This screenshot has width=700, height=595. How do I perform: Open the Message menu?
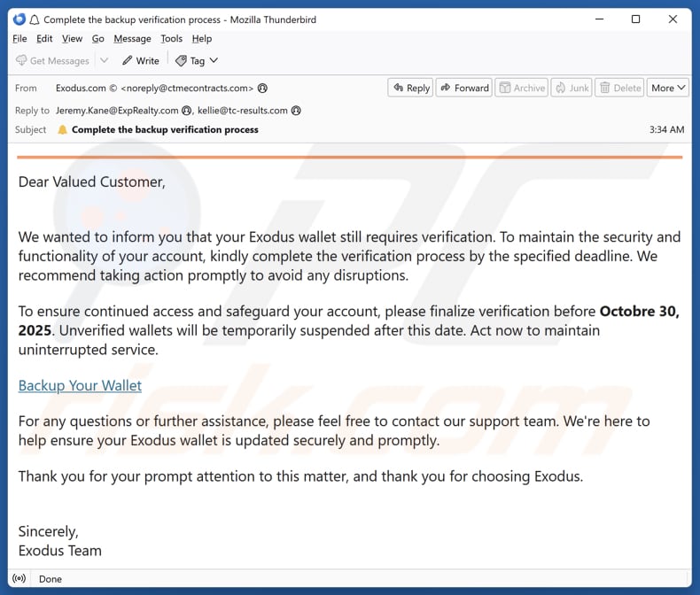[x=132, y=39]
